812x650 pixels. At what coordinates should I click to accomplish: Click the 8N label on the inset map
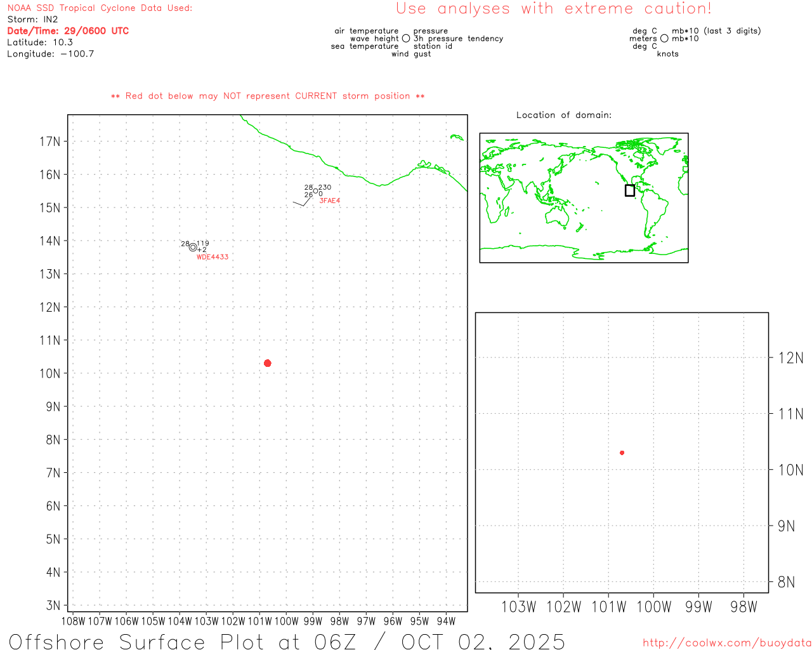(786, 582)
